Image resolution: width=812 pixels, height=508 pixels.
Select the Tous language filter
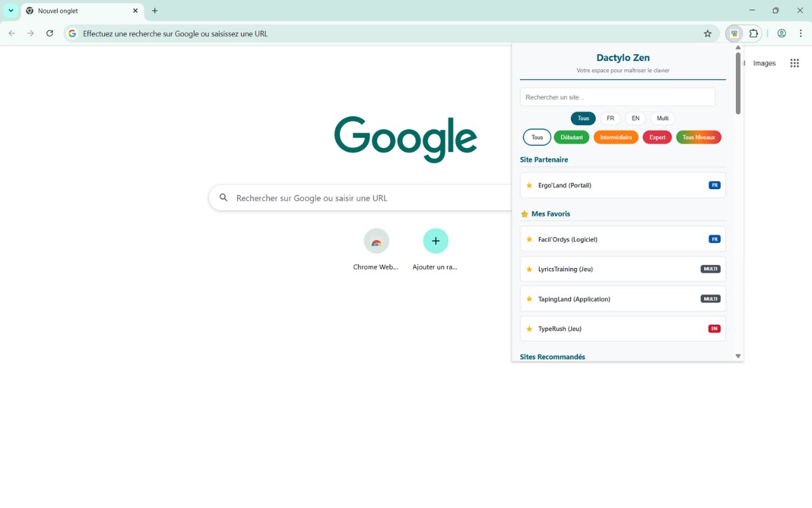tap(583, 119)
